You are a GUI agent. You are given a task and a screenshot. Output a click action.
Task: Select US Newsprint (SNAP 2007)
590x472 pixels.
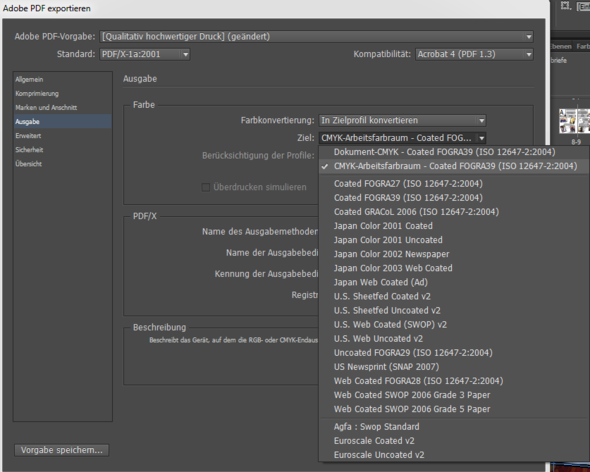(454, 367)
